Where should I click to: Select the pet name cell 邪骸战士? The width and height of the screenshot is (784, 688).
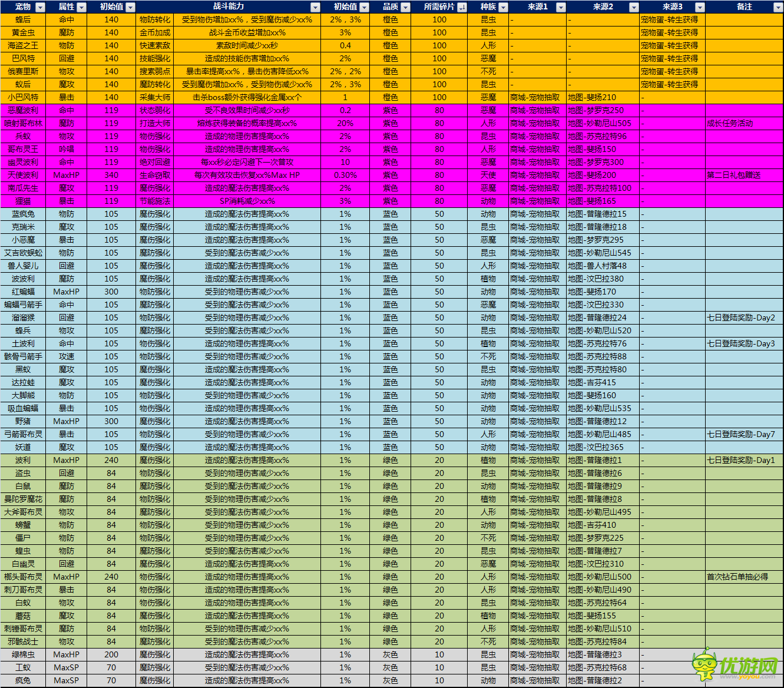(x=23, y=641)
